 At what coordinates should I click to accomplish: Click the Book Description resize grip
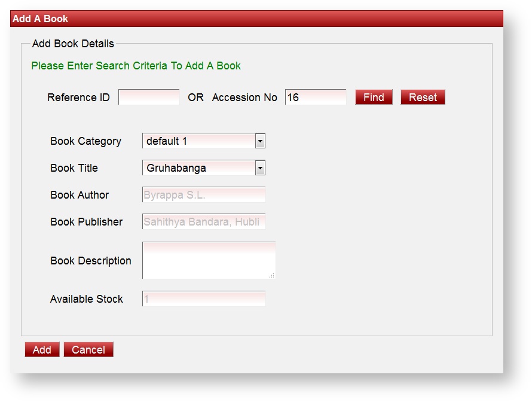272,275
